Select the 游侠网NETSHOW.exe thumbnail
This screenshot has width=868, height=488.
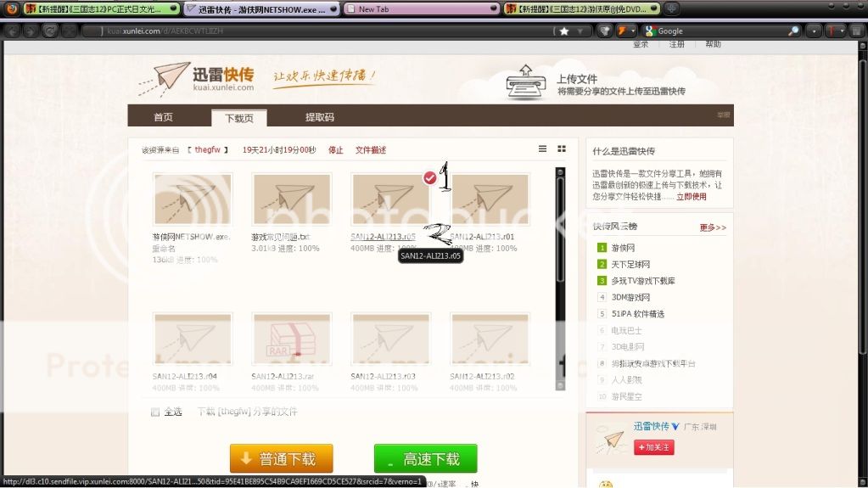[193, 199]
